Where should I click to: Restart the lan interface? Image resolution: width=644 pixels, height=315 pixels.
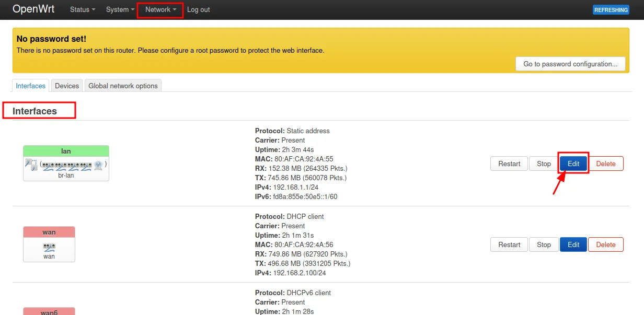coord(509,164)
